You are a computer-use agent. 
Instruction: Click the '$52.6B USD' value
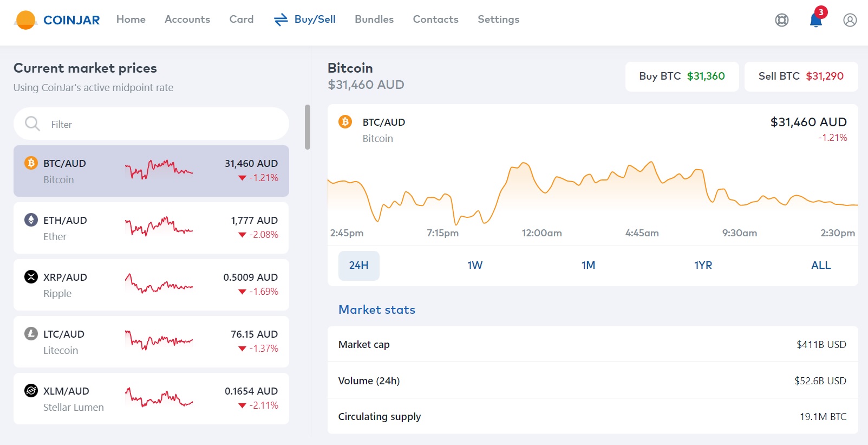coord(820,381)
